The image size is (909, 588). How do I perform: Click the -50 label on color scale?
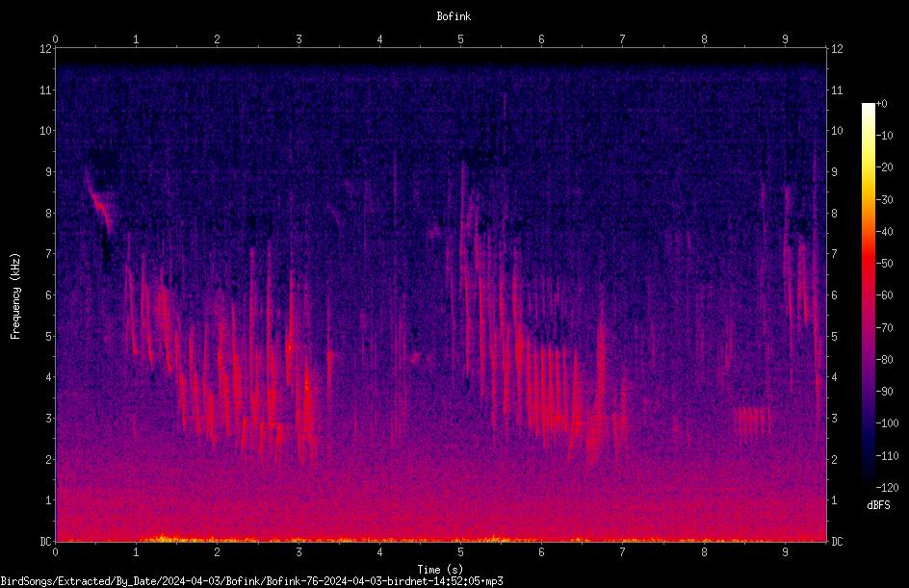tap(884, 263)
